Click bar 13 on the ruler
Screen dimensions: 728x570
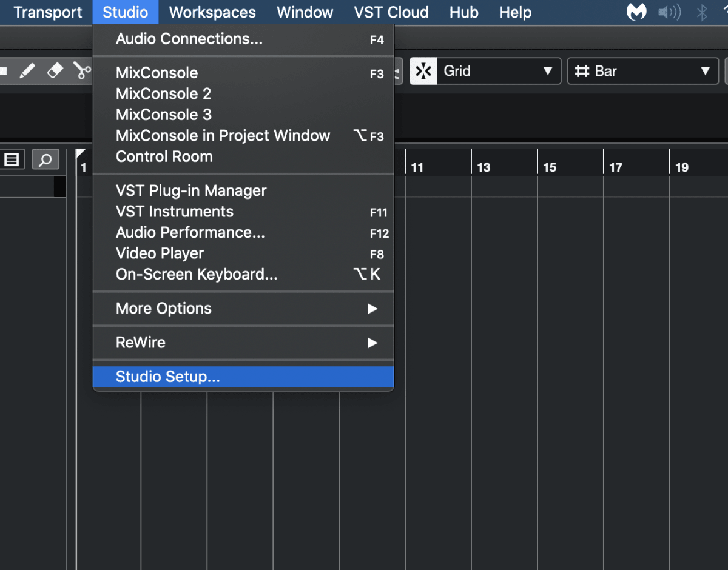pos(484,167)
